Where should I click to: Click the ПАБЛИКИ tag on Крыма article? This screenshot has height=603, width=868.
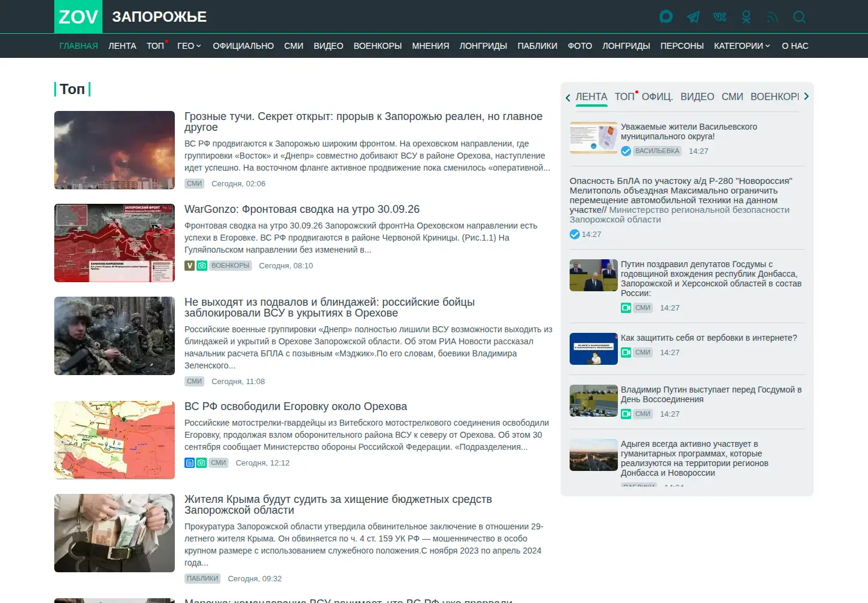(x=203, y=578)
